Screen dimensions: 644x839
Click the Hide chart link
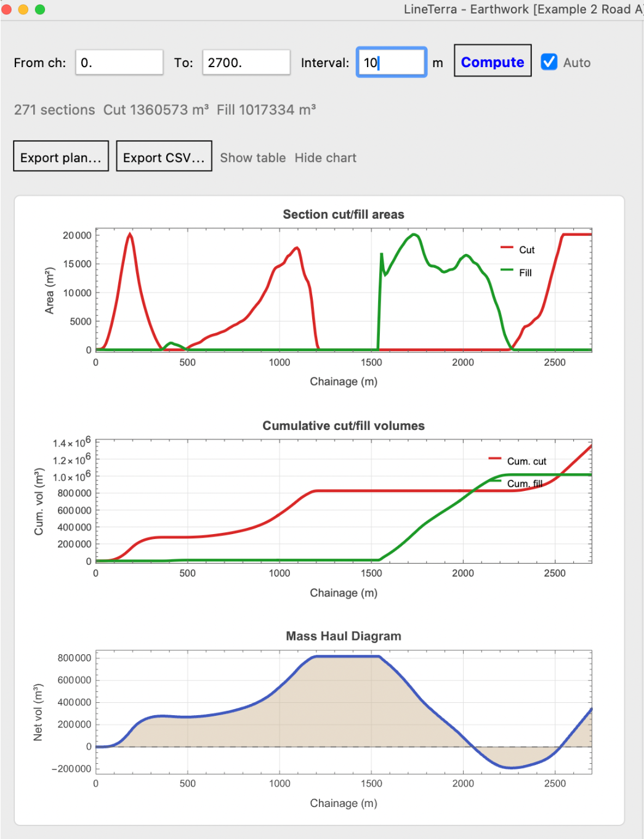(x=326, y=158)
